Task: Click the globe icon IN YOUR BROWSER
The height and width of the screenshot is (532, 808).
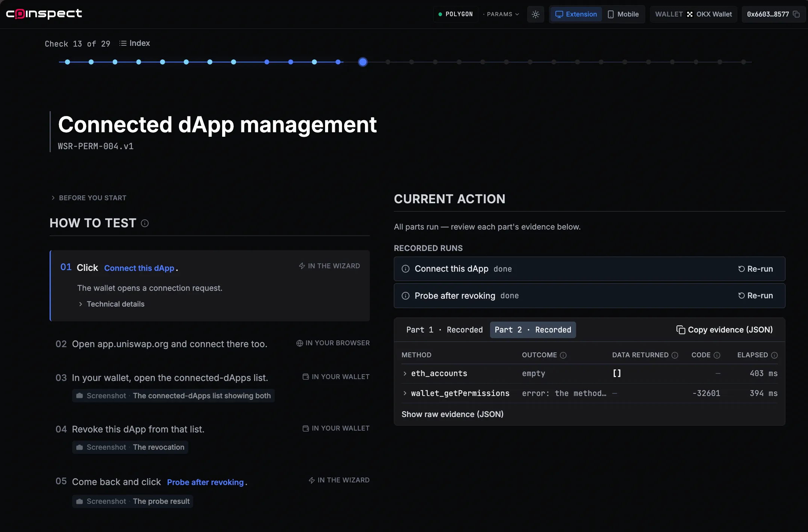Action: (300, 343)
